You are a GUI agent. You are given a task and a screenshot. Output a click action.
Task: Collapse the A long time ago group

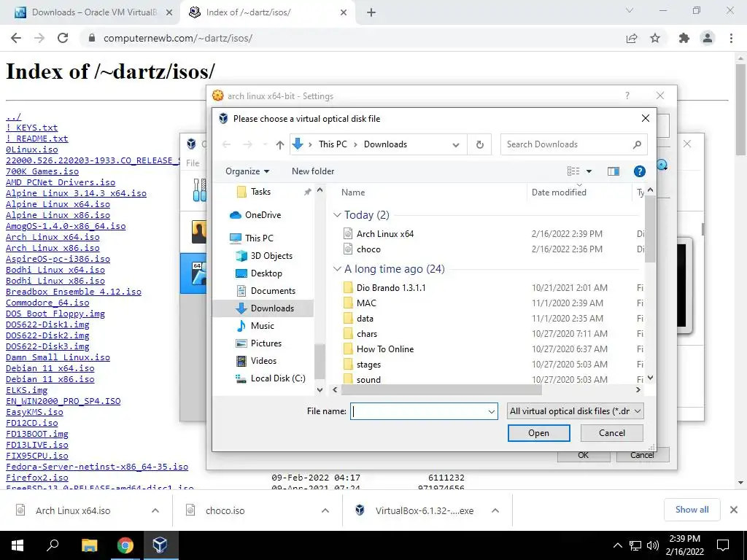click(x=337, y=269)
